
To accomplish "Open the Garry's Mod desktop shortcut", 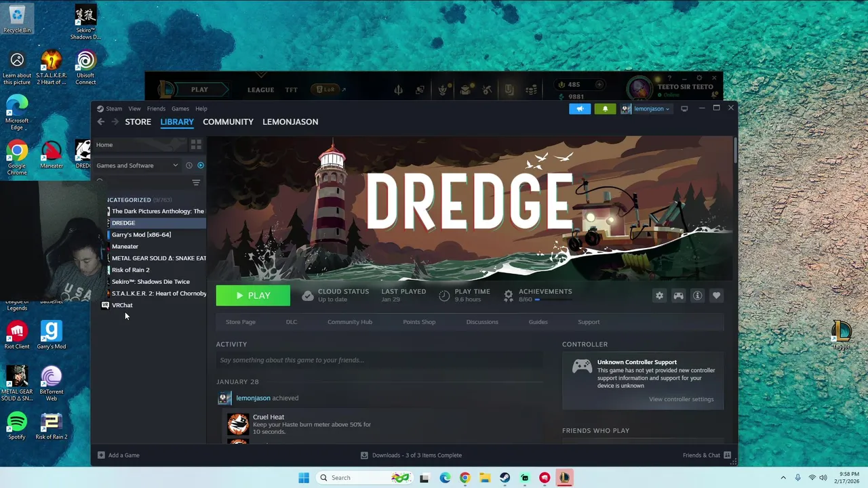I will tap(52, 335).
